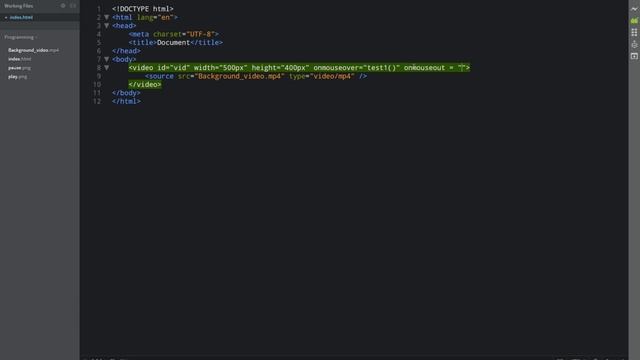The height and width of the screenshot is (360, 640).
Task: Click the closing body tag line
Action: 126,93
